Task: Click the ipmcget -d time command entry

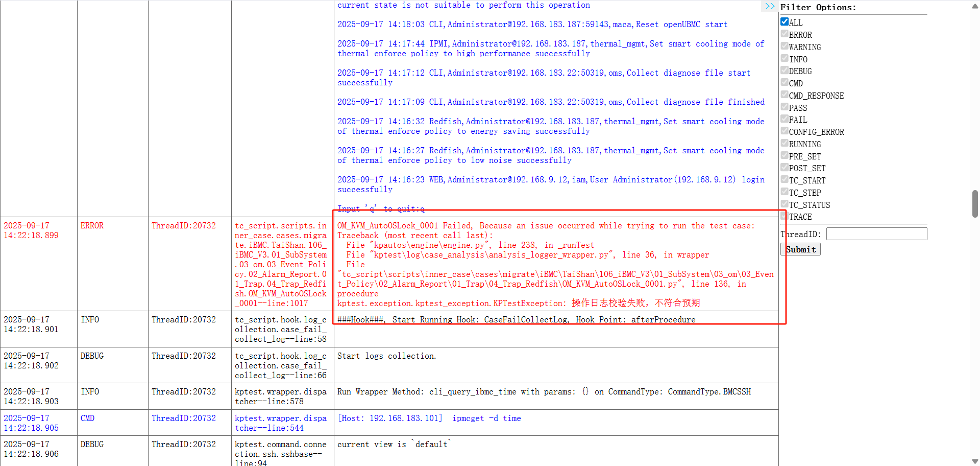Action: pos(486,418)
